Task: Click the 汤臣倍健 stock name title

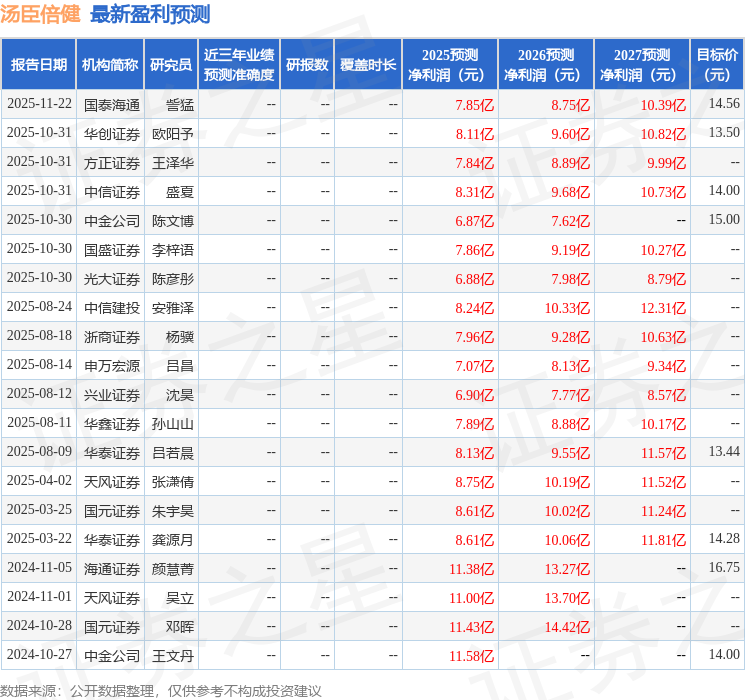Action: pos(40,14)
